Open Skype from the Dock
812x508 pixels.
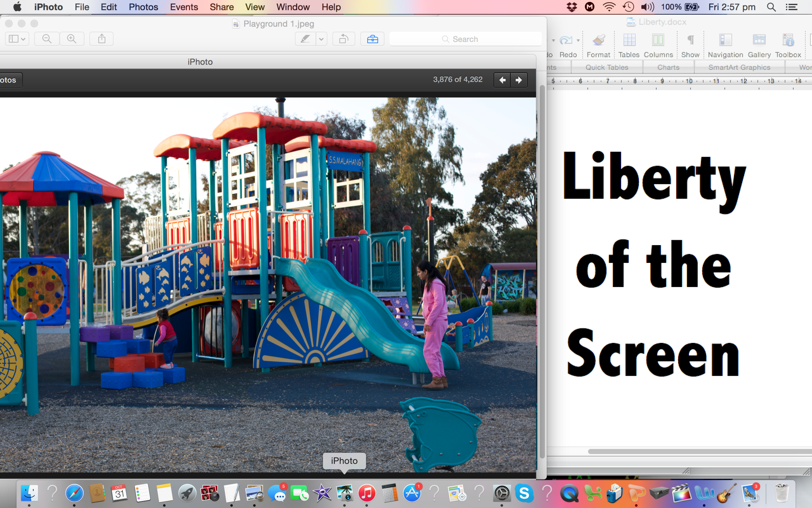[524, 493]
